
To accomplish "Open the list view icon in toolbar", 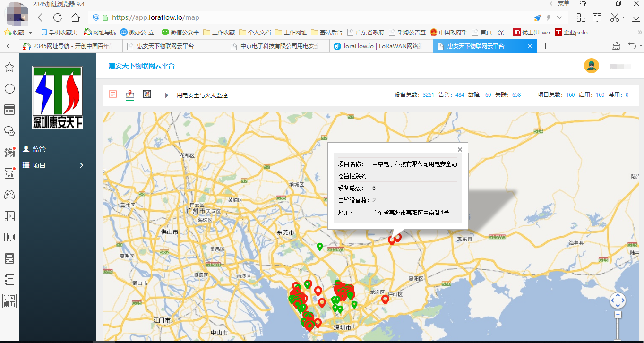I will pyautogui.click(x=113, y=94).
